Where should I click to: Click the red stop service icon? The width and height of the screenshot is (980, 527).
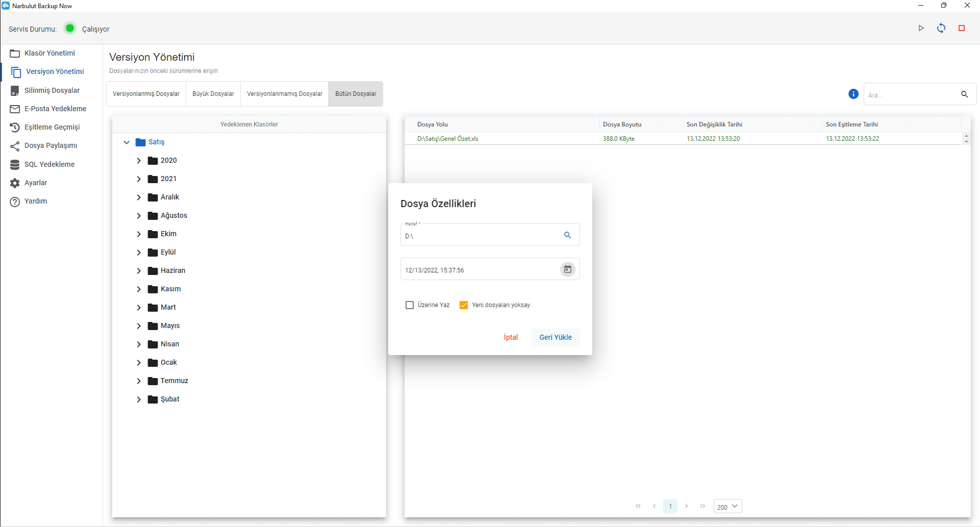962,29
